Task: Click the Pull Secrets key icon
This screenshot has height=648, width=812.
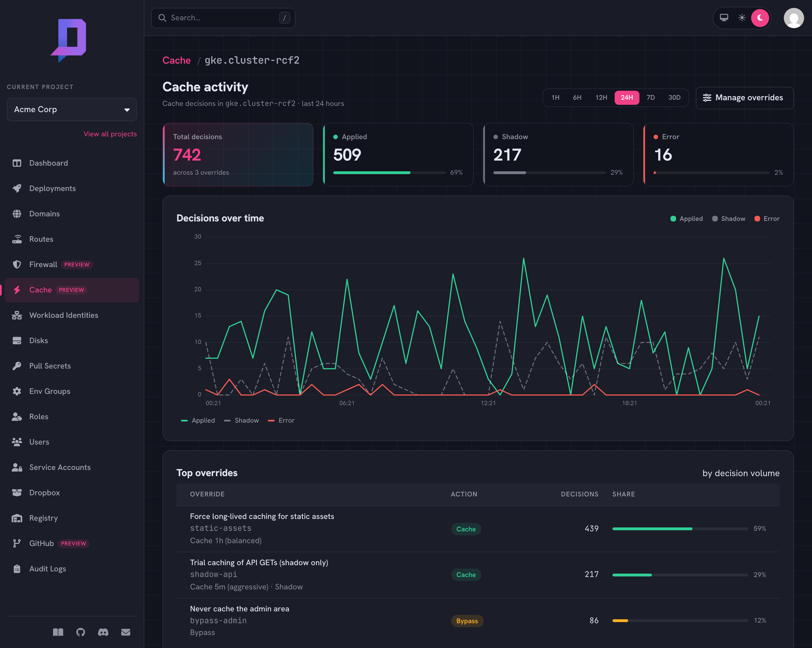Action: pyautogui.click(x=17, y=366)
